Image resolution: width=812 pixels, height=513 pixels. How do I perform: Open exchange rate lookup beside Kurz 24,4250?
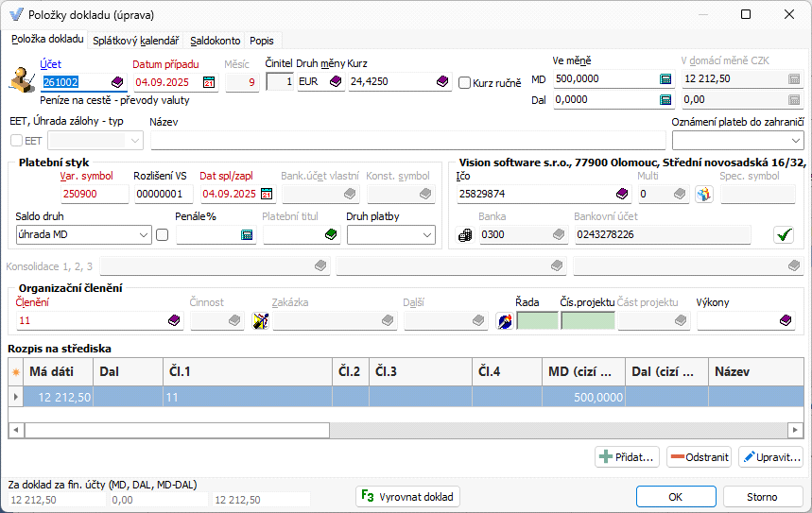pos(441,82)
